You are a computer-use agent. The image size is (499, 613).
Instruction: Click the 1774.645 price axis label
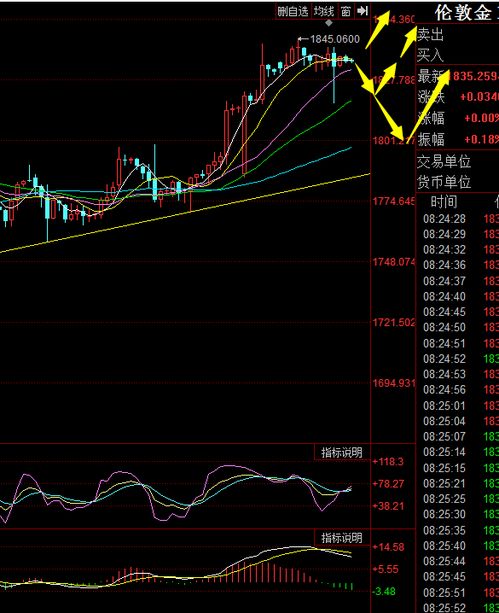click(393, 201)
